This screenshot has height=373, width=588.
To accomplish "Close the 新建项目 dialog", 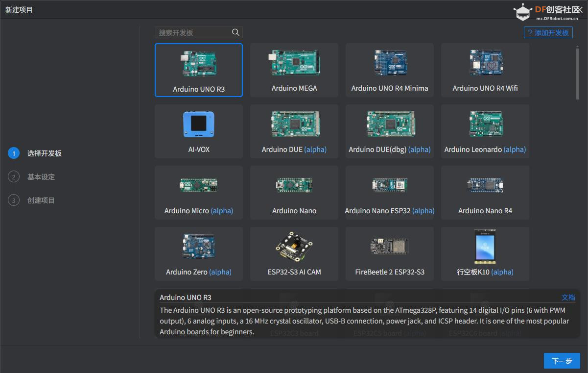I will [x=580, y=10].
